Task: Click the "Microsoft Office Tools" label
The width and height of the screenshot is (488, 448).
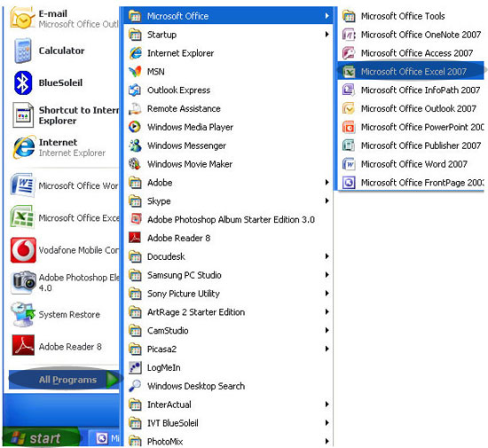Action: coord(403,16)
